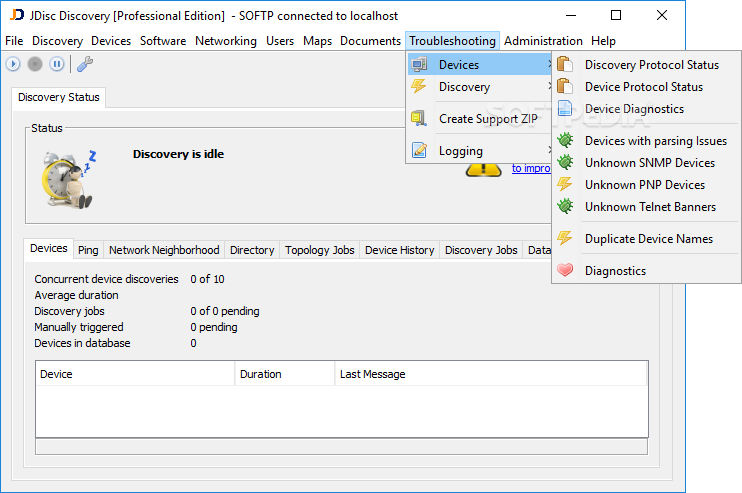
Task: Switch to the Directory tab
Action: pos(252,250)
